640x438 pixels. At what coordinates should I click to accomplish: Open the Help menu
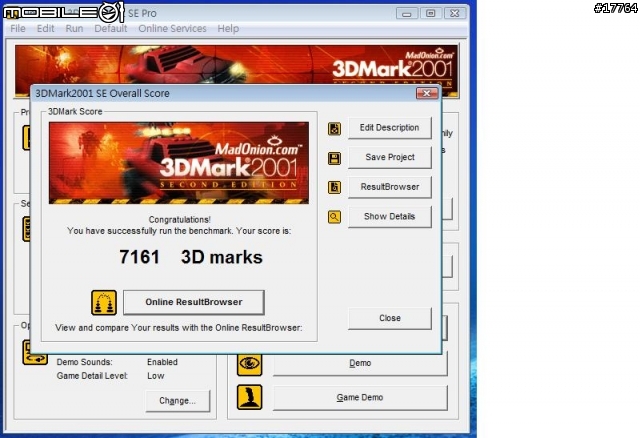coord(228,29)
